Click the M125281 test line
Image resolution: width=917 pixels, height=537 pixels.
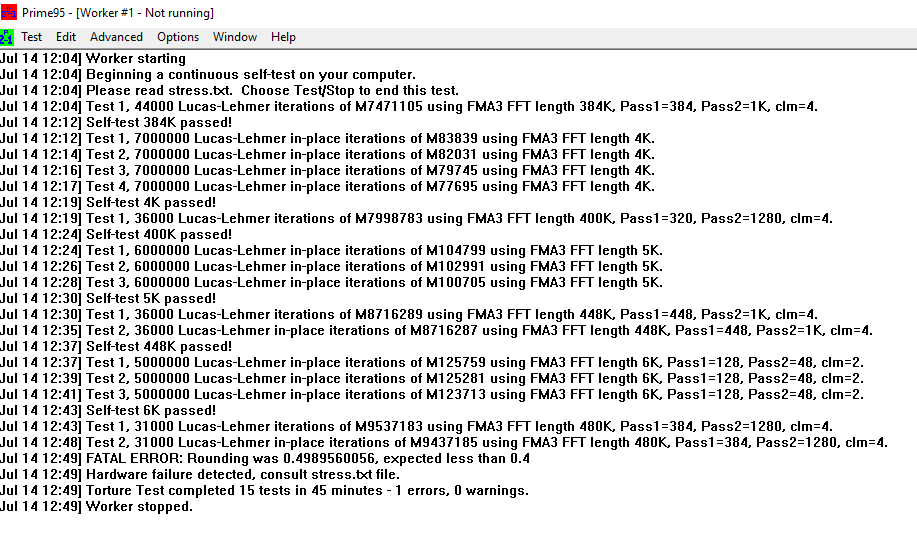coord(432,378)
